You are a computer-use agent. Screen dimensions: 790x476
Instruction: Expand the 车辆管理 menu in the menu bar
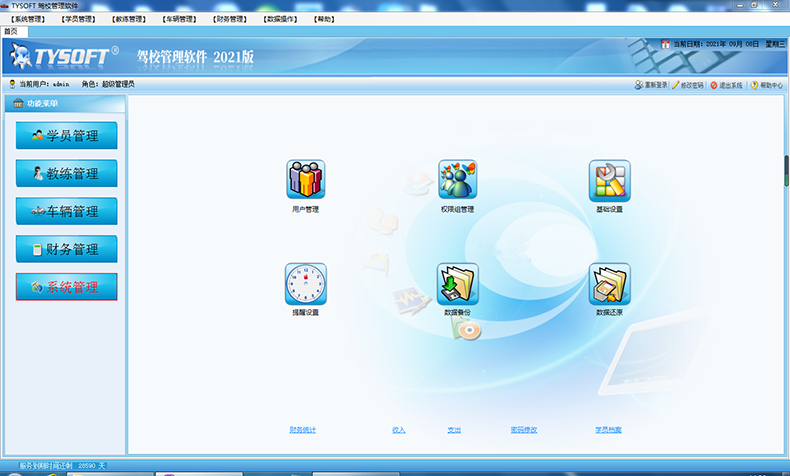point(179,19)
